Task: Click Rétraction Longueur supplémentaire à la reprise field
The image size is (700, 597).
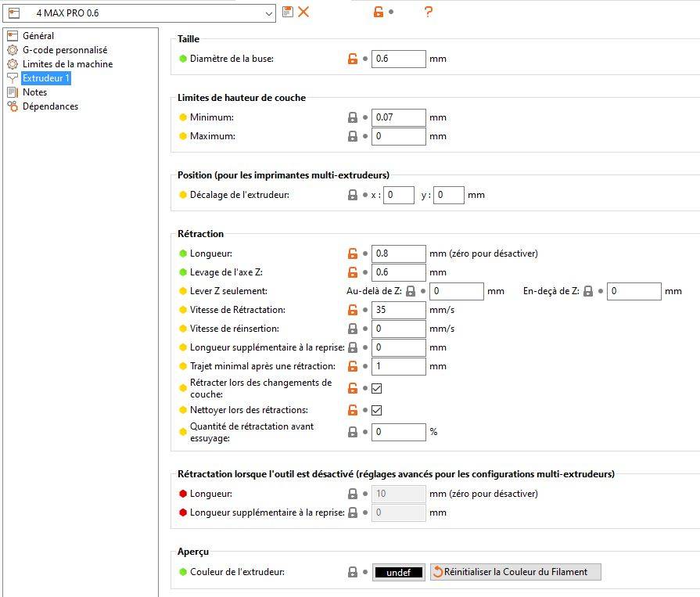Action: (398, 347)
